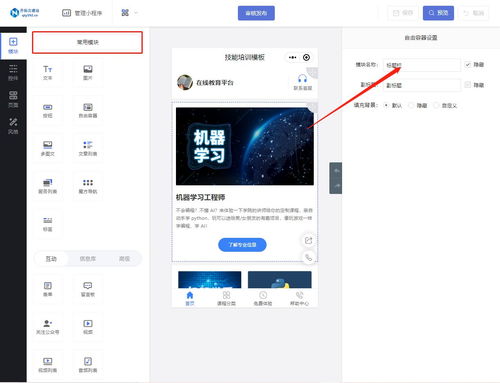
Task: Tap the phone call icon in preview
Action: (x=308, y=257)
